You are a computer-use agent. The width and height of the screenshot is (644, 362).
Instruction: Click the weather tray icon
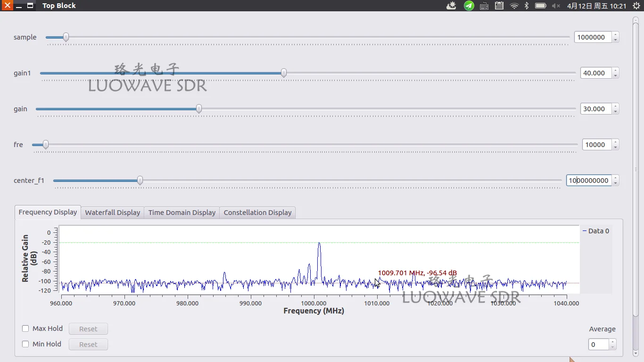pos(451,6)
